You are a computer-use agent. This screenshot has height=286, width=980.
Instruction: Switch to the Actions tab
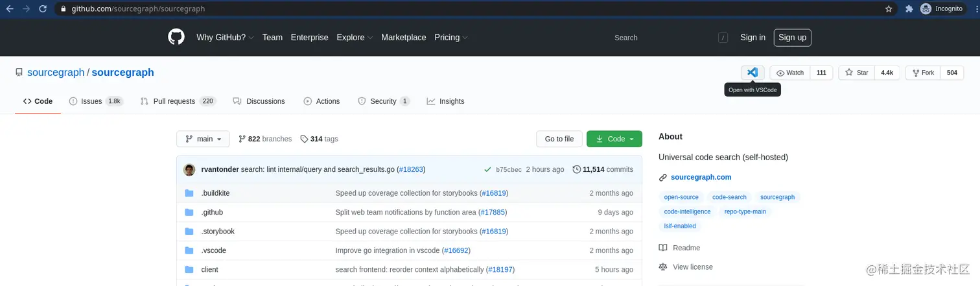(x=321, y=101)
